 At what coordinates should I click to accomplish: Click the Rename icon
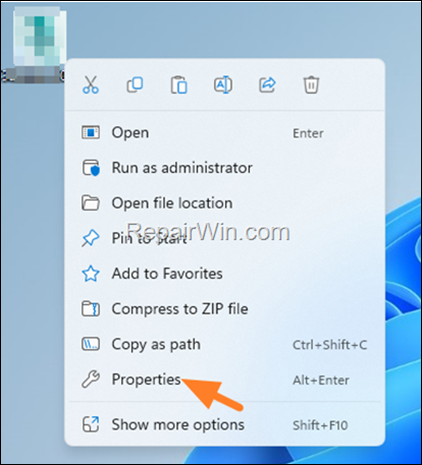coord(223,85)
